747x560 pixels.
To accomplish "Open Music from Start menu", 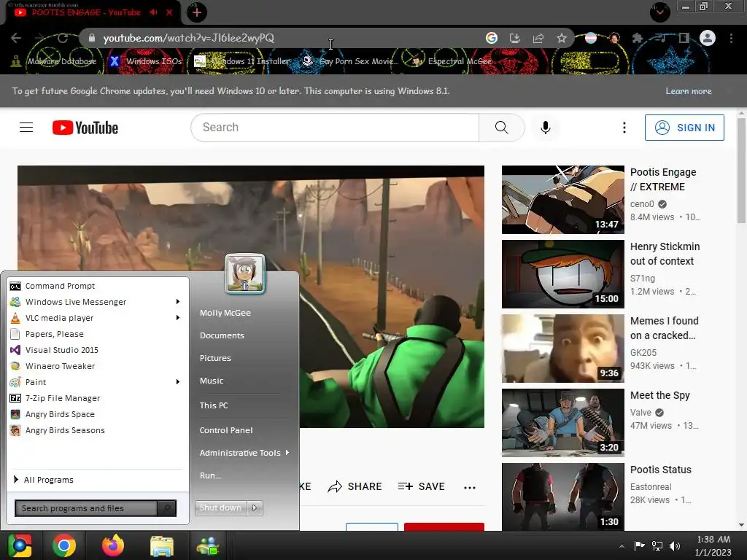I will (x=212, y=381).
